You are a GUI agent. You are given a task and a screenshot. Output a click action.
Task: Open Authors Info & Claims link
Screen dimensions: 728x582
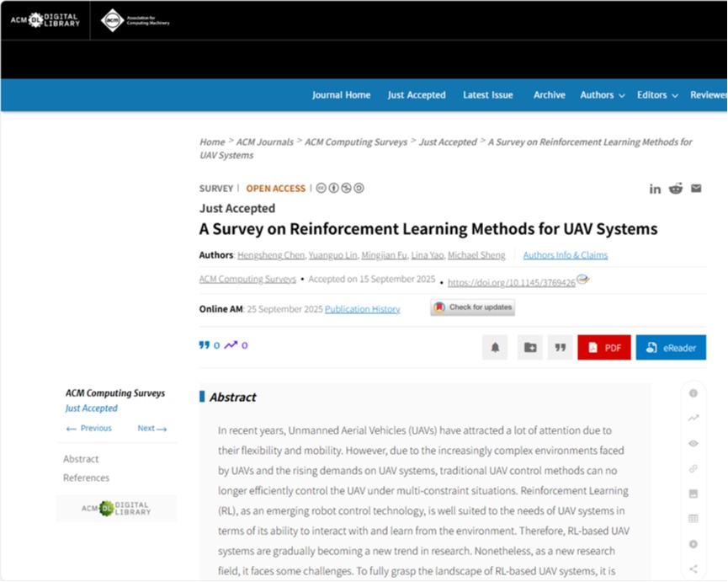coord(565,255)
